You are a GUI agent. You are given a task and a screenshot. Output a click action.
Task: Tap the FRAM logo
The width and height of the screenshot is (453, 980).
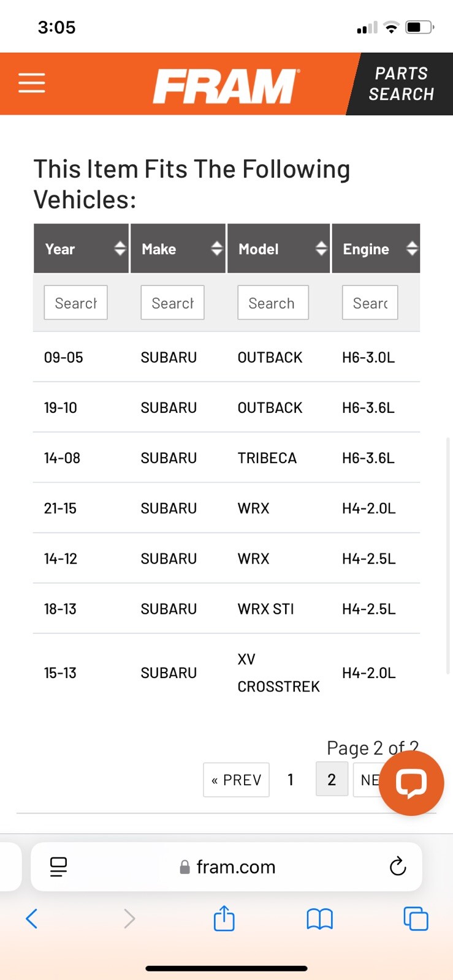point(226,86)
